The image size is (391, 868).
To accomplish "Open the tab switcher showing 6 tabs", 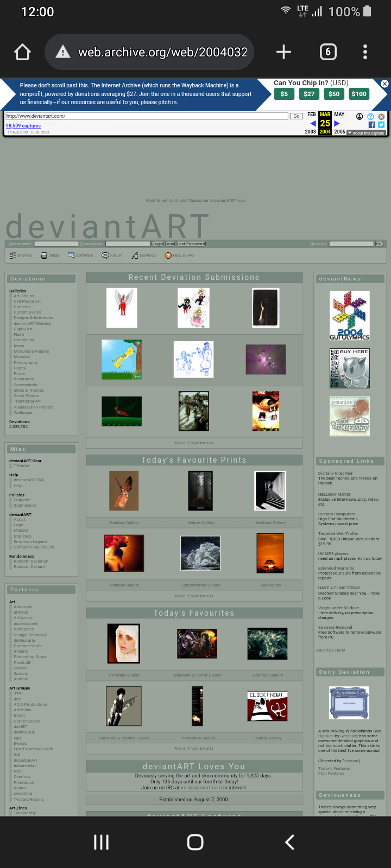I will [327, 52].
